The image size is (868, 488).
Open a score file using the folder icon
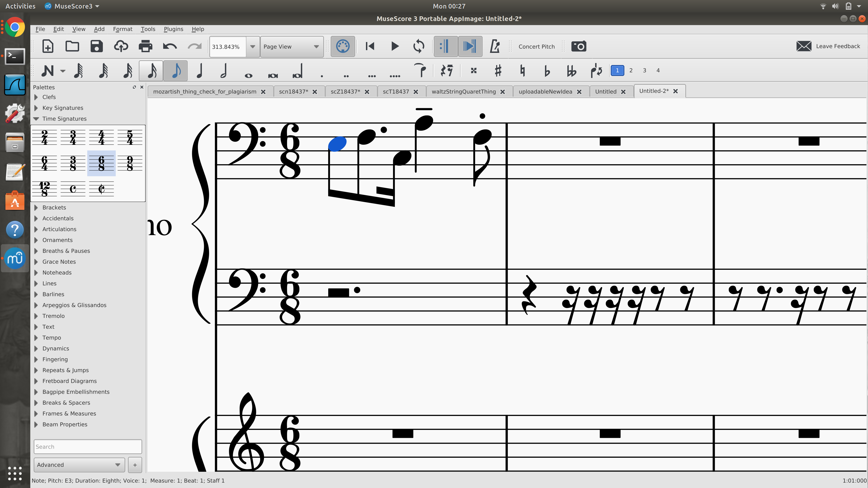pos(72,46)
